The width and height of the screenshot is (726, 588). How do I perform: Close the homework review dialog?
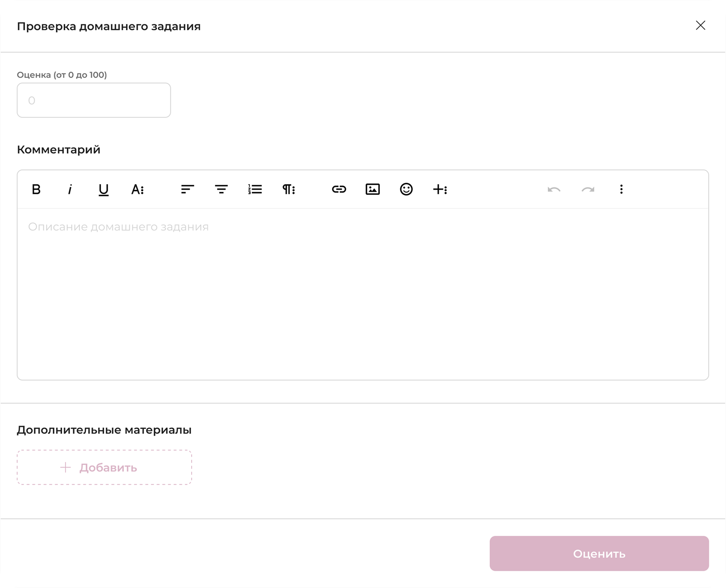701,26
